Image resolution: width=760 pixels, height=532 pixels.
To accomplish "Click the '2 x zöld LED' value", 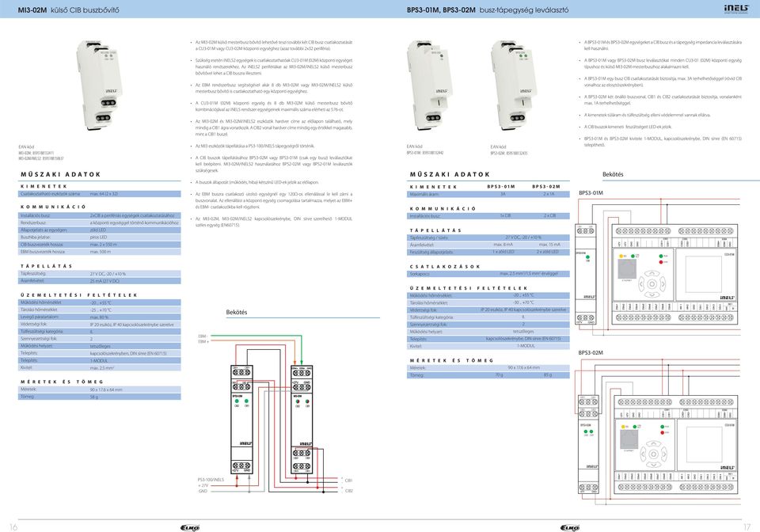I will click(x=548, y=252).
